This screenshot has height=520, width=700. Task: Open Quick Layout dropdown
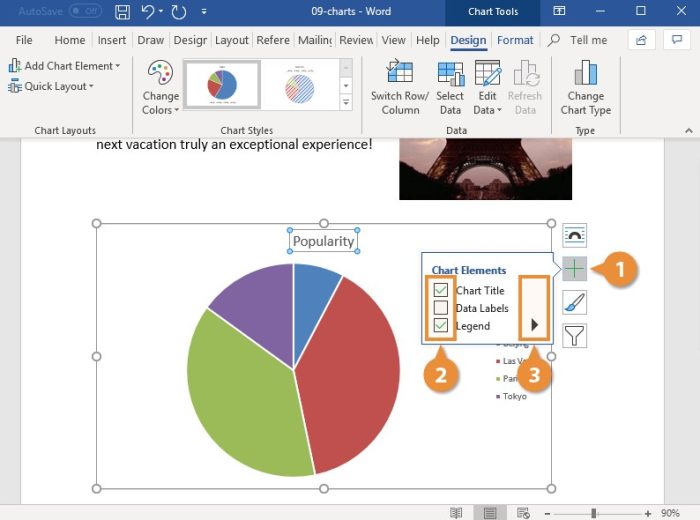coord(51,86)
